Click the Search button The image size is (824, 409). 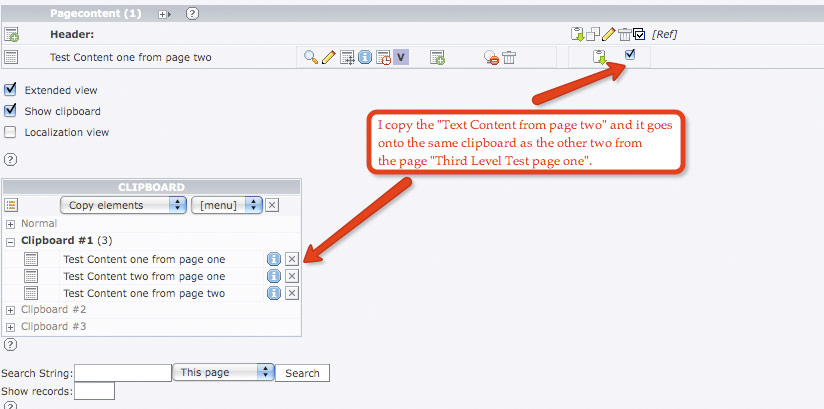point(302,373)
